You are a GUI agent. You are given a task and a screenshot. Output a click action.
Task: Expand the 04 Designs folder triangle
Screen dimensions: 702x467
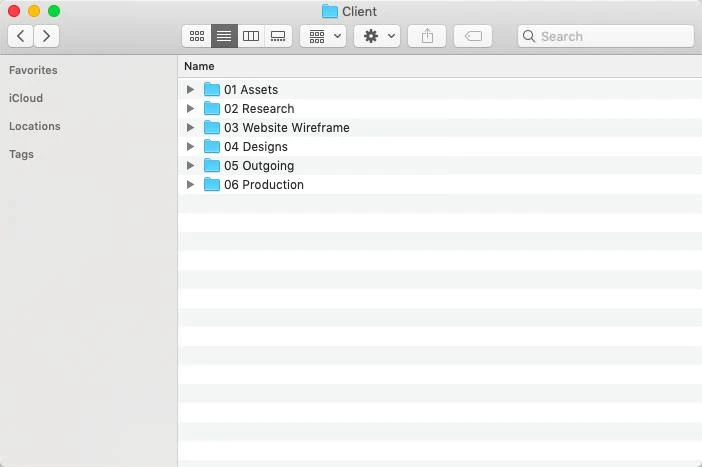coord(190,146)
